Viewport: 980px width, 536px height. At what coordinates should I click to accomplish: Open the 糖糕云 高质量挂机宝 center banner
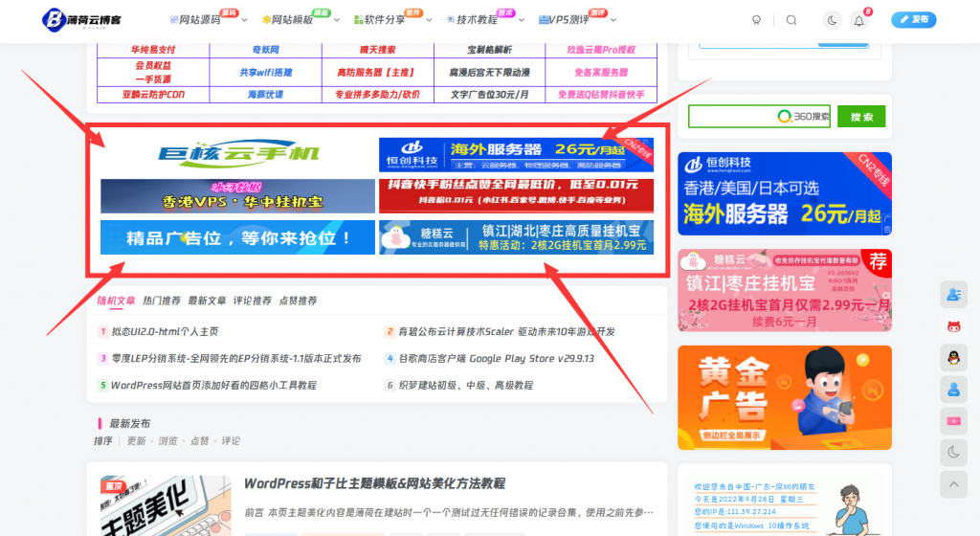click(x=516, y=237)
